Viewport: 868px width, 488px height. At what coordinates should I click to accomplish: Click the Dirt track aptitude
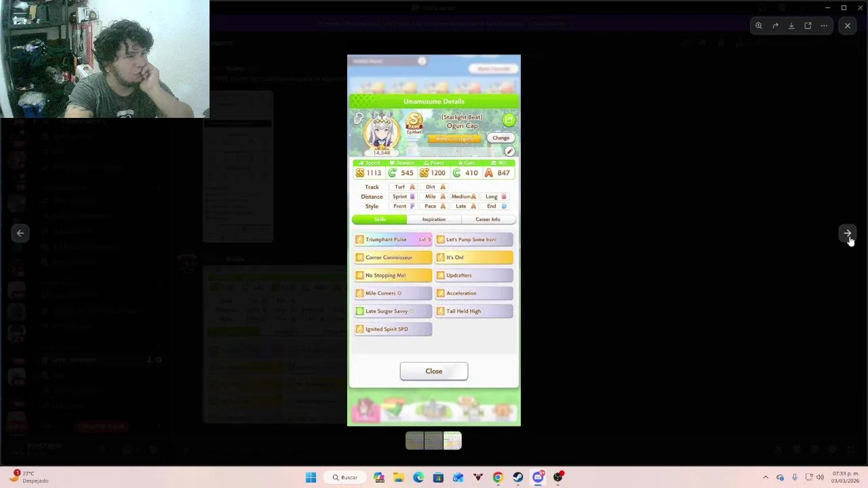tap(435, 187)
